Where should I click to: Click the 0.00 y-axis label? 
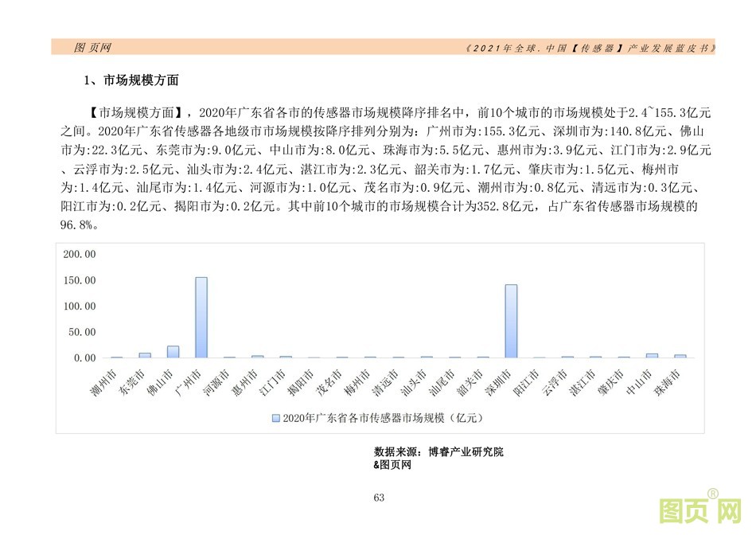84,358
